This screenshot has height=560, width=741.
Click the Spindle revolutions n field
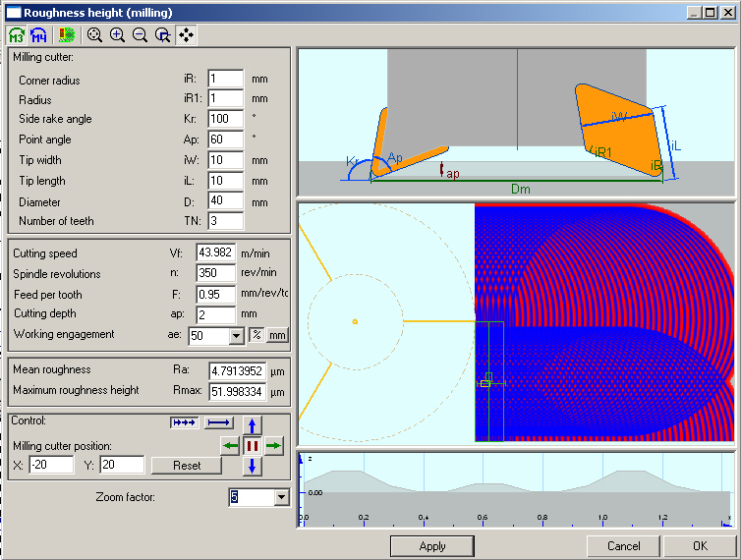pyautogui.click(x=216, y=273)
